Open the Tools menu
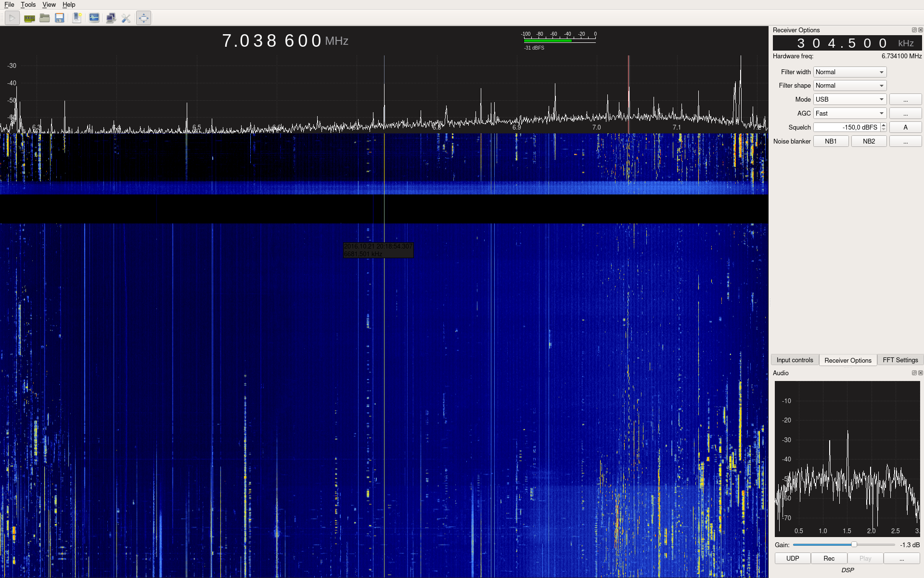Viewport: 924px width, 578px height. pyautogui.click(x=28, y=5)
